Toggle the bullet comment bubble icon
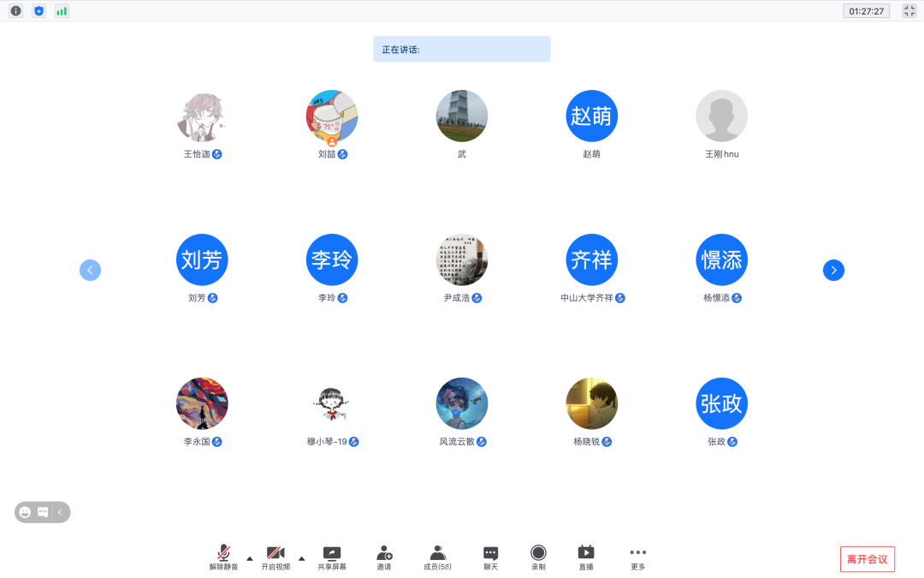This screenshot has height=578, width=924. point(43,512)
